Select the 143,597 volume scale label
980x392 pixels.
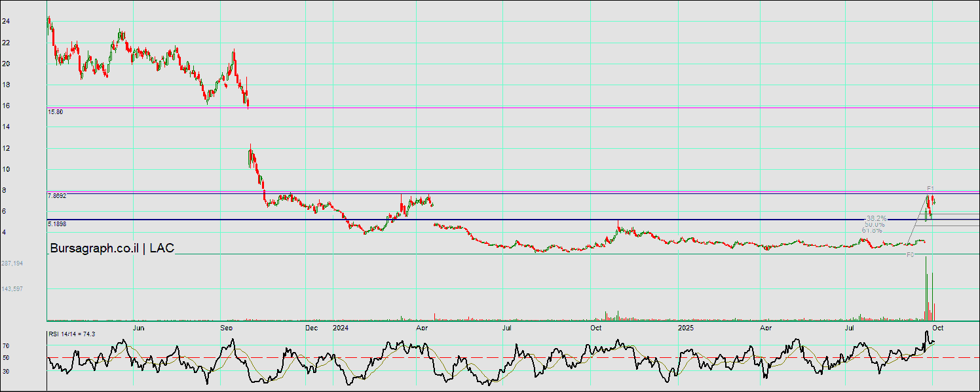(x=12, y=289)
